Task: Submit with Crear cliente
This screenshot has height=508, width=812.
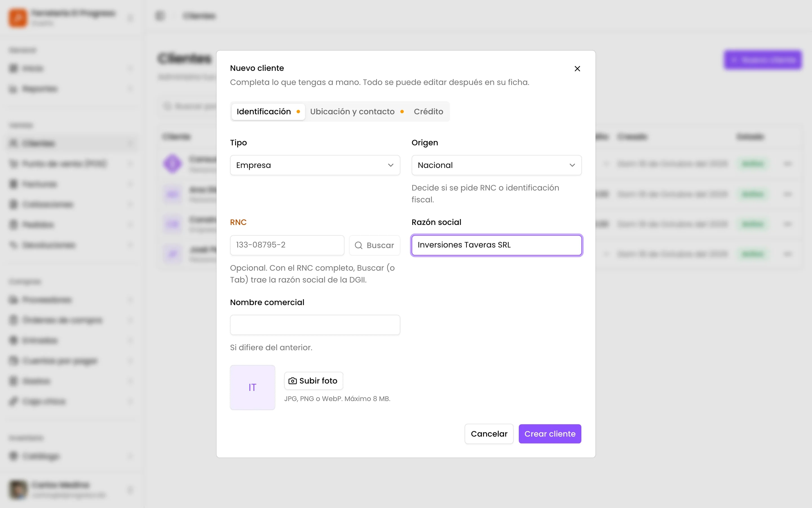Action: click(x=550, y=434)
